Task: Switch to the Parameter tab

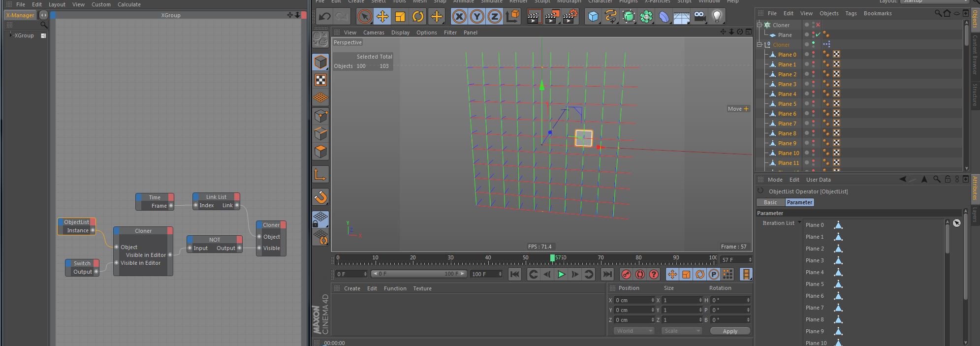Action: coord(799,202)
